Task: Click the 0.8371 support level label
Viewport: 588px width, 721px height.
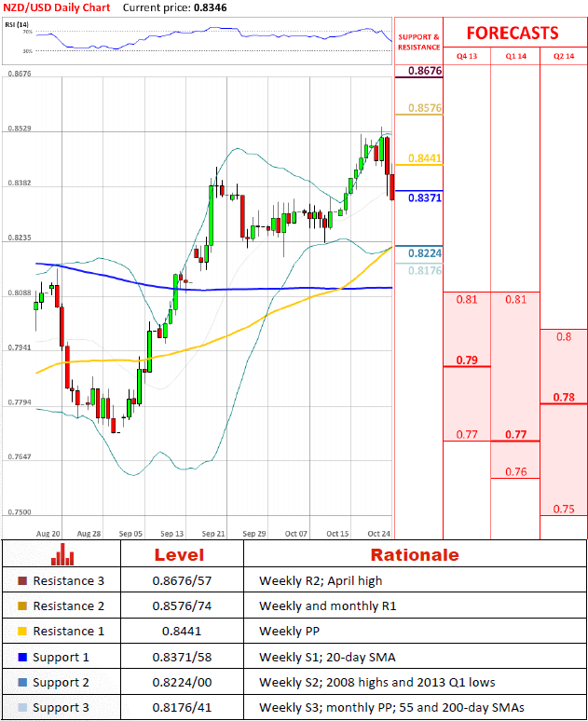Action: coord(425,197)
